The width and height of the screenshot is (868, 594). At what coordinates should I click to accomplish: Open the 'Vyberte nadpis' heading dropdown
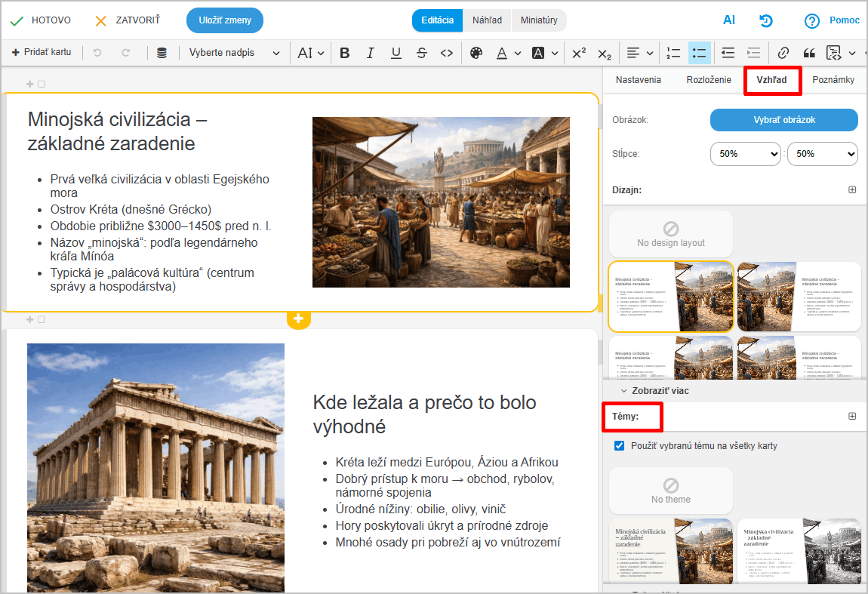coord(234,53)
